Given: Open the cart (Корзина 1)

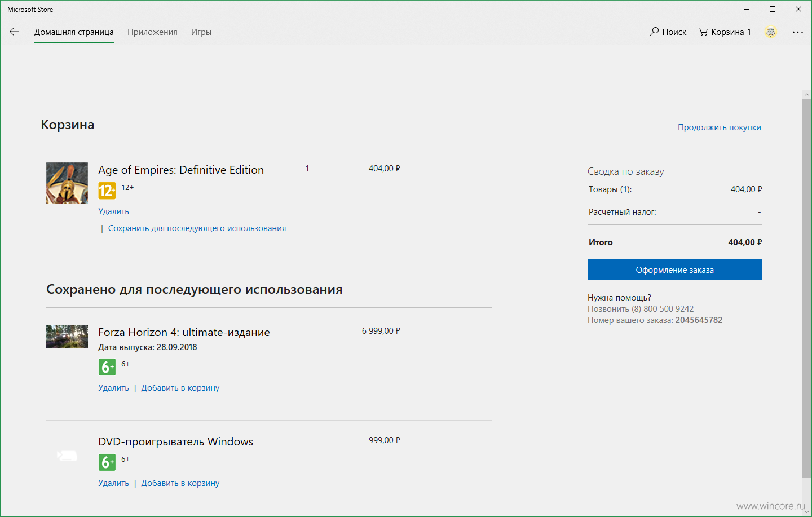Looking at the screenshot, I should pos(725,32).
